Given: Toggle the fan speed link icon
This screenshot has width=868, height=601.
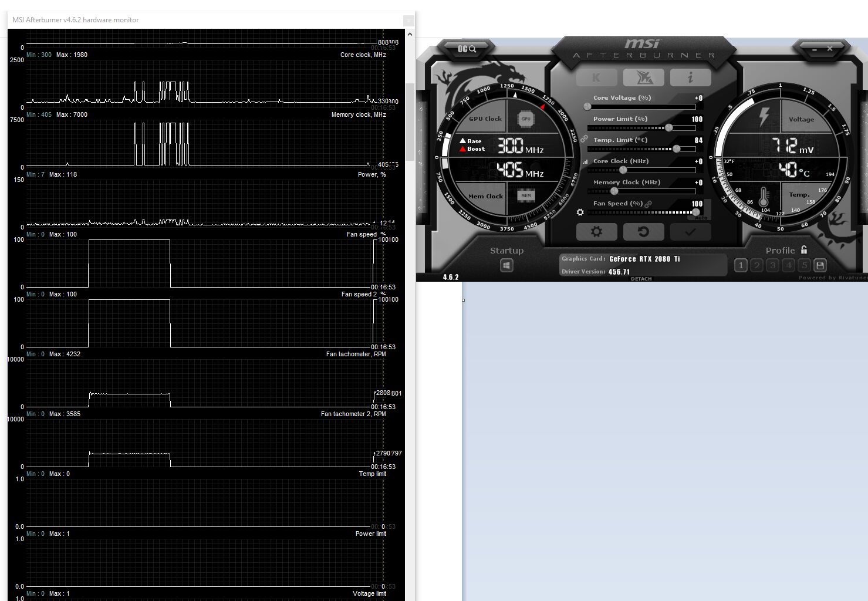Looking at the screenshot, I should (649, 204).
